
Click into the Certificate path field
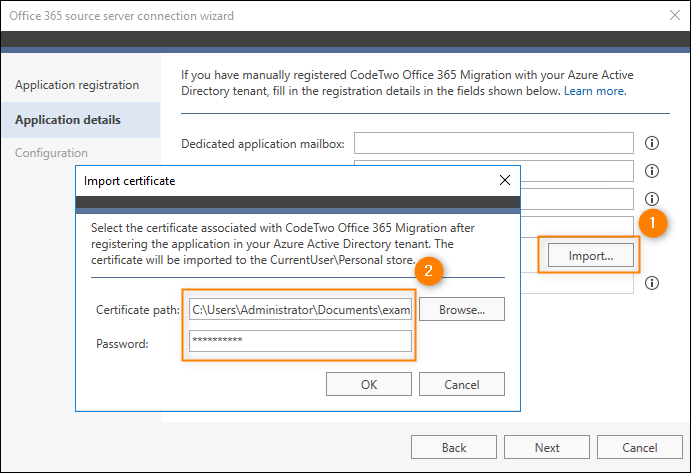(x=301, y=309)
